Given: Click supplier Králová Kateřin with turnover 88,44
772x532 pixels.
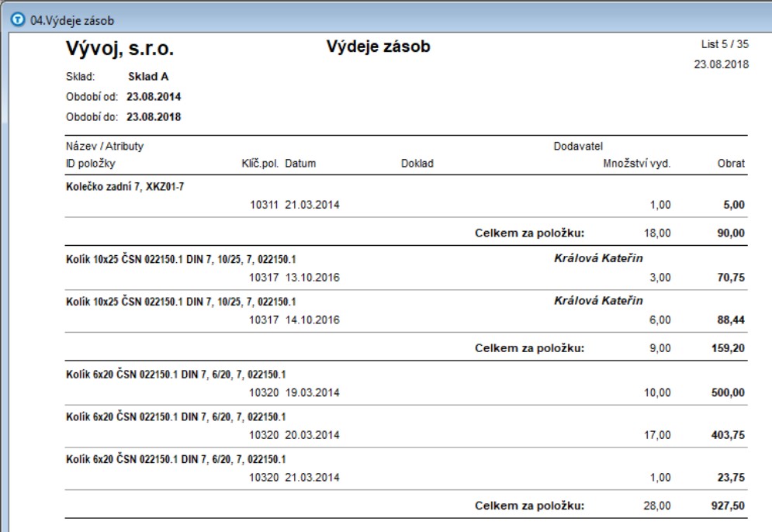Looking at the screenshot, I should click(598, 301).
